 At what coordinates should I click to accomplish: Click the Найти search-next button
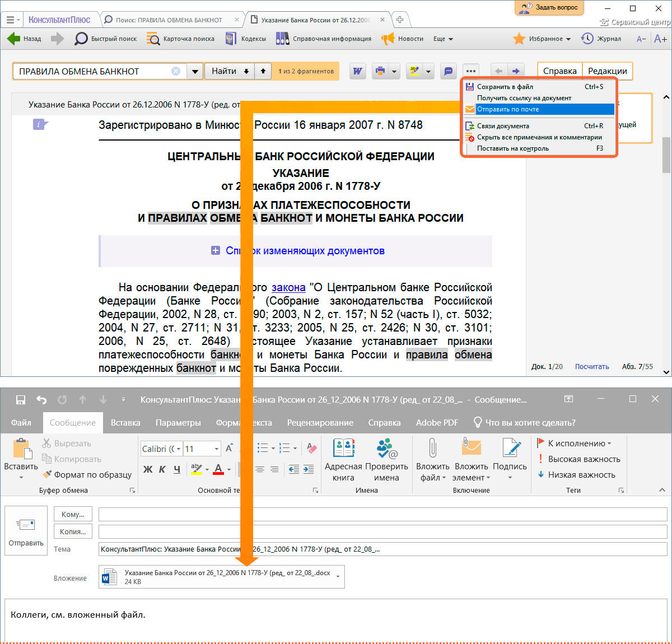coord(230,71)
